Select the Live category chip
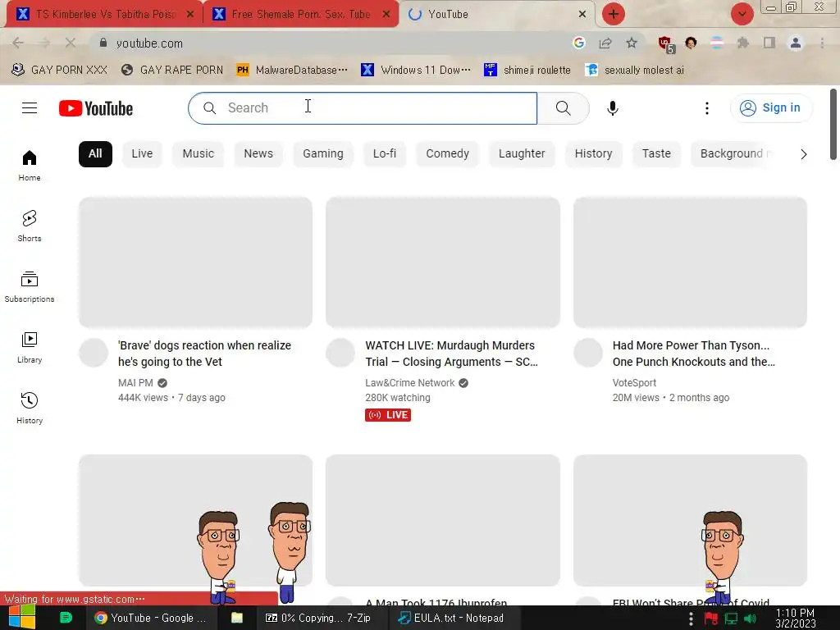The height and width of the screenshot is (630, 840). click(142, 153)
